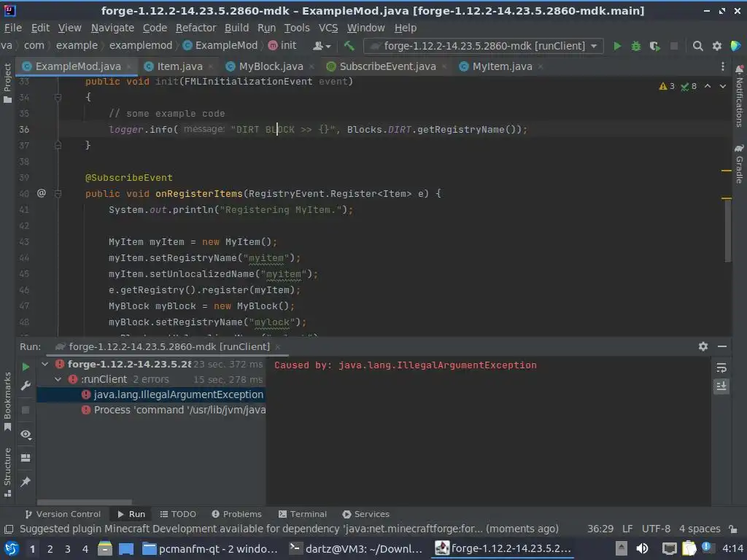The height and width of the screenshot is (560, 747).
Task: Click the editor vertical scrollbar thumb
Action: (727, 230)
